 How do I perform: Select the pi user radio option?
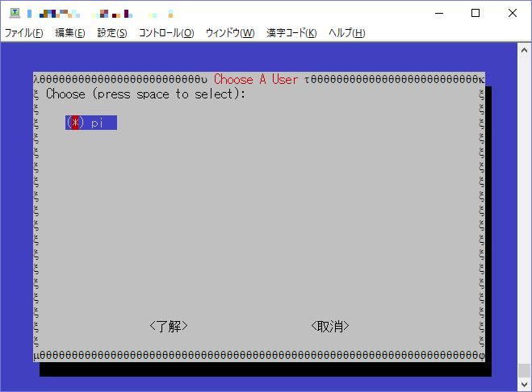click(91, 123)
